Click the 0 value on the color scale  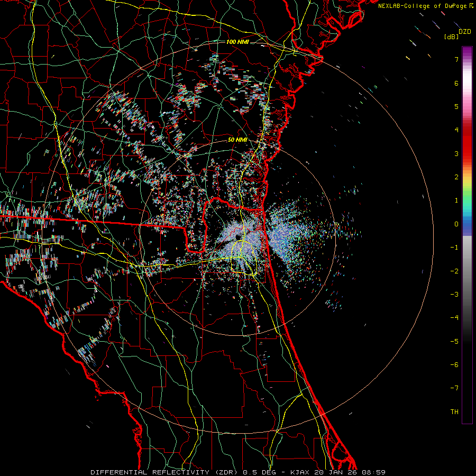click(x=456, y=224)
